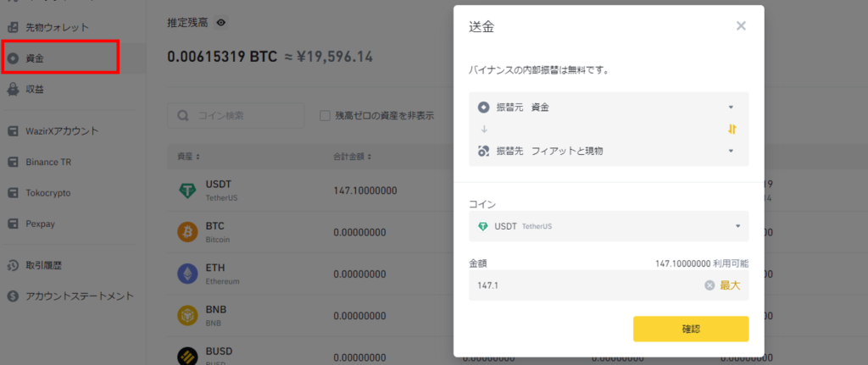Click the BNB coin icon in asset list
The width and height of the screenshot is (868, 365).
point(187,315)
